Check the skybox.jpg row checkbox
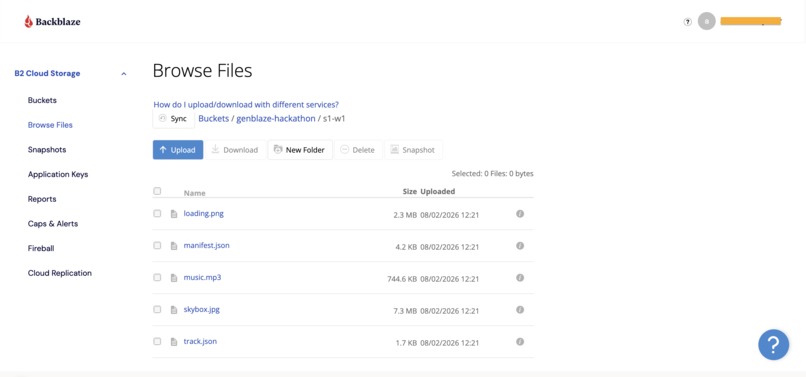Viewport: 806px width, 377px height. click(157, 309)
